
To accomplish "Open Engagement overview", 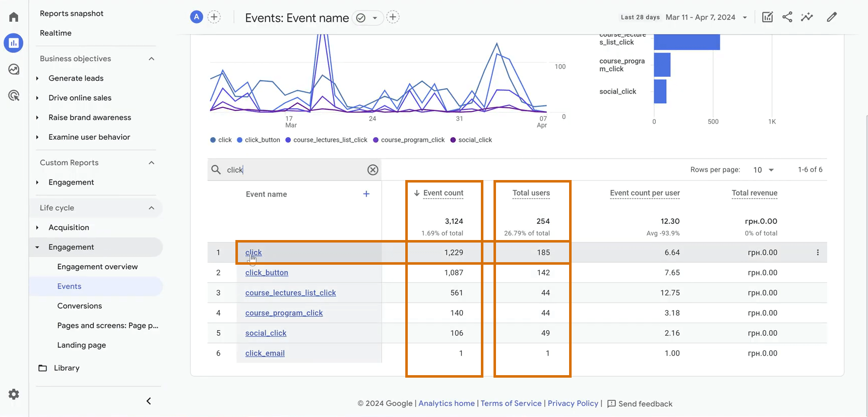I will point(97,267).
